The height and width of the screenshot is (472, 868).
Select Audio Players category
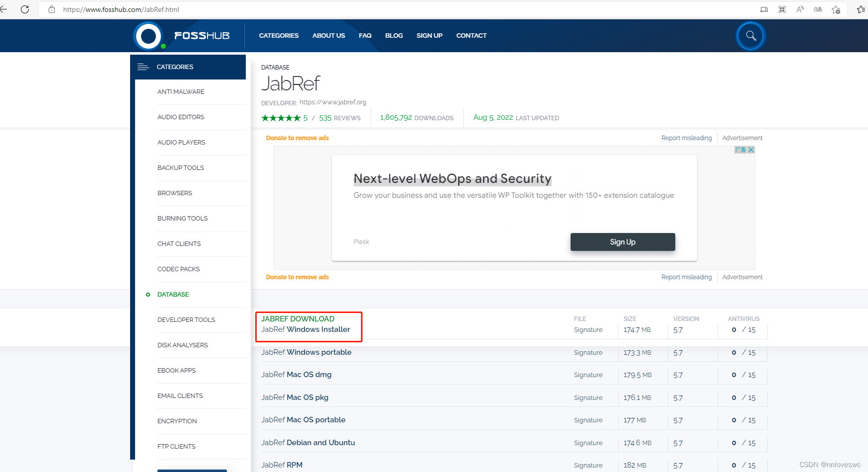(x=181, y=143)
